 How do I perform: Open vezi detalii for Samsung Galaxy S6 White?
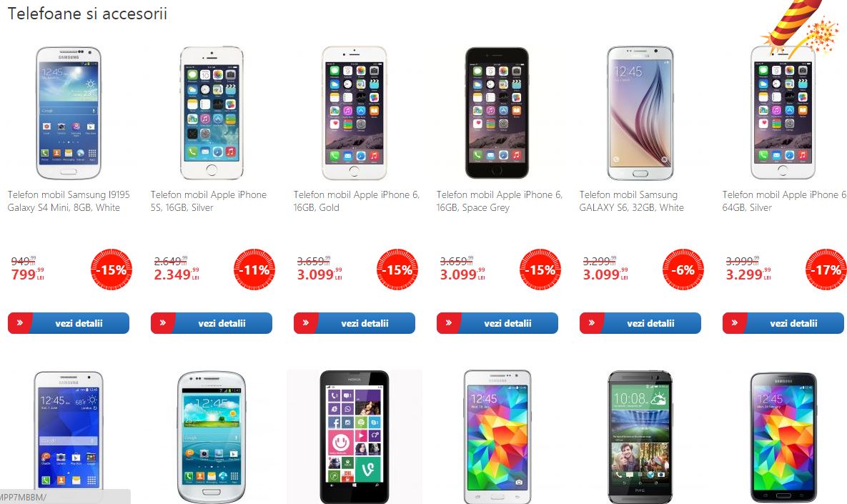(640, 323)
